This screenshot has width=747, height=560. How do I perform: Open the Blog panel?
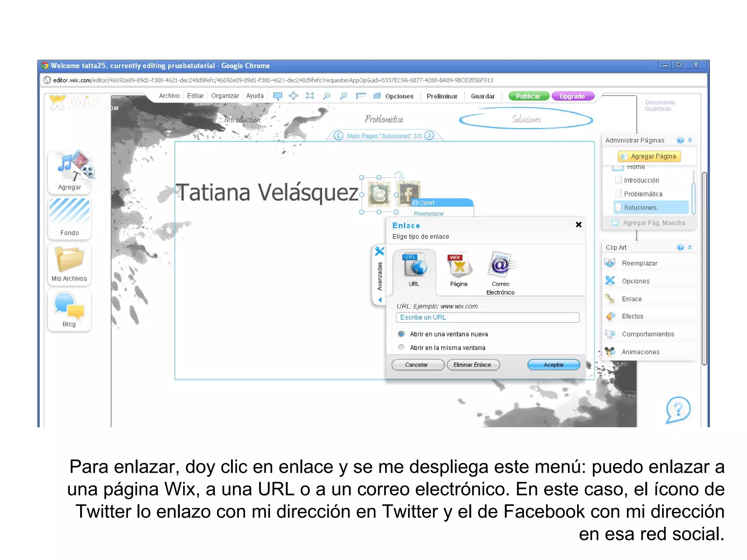point(69,310)
